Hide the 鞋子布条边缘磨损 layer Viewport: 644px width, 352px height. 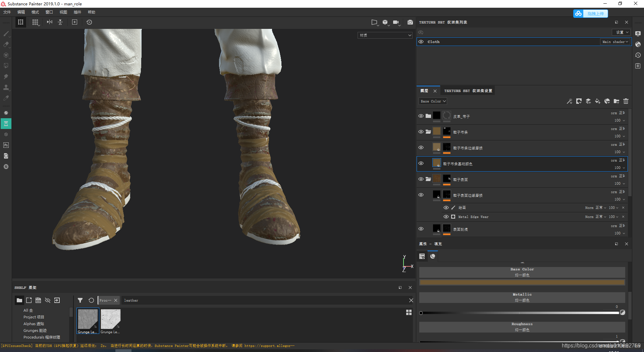pyautogui.click(x=421, y=147)
